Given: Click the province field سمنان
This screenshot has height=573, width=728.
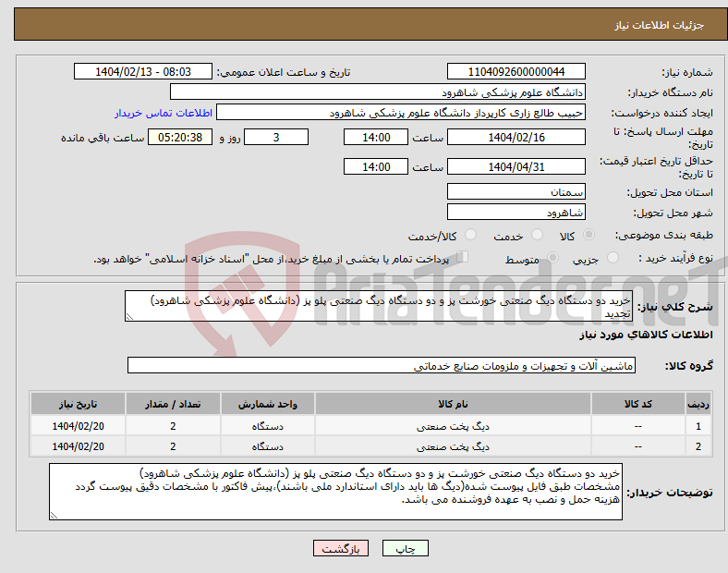Looking at the screenshot, I should (x=516, y=191).
